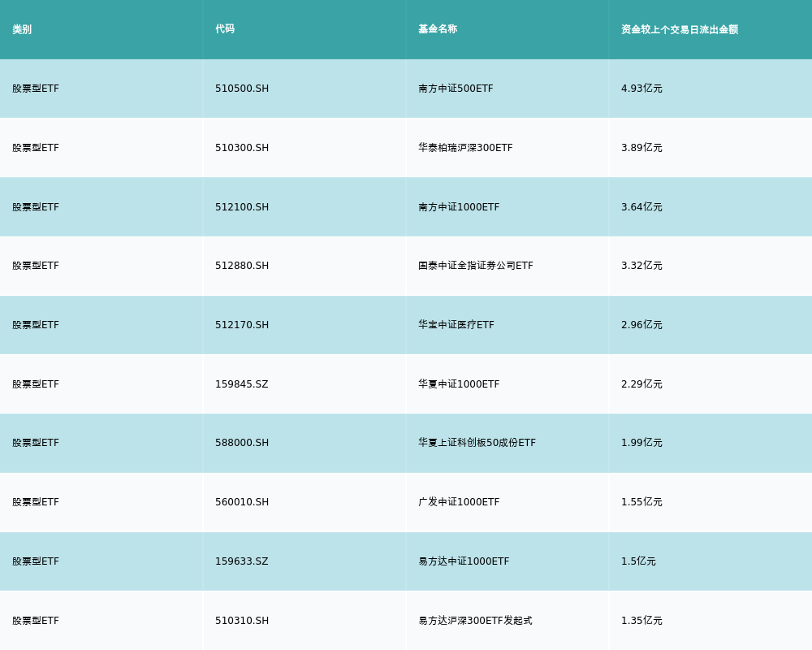Select fund name 广发中证1000ETF
Viewport: 812px width, 650px height.
coord(459,502)
